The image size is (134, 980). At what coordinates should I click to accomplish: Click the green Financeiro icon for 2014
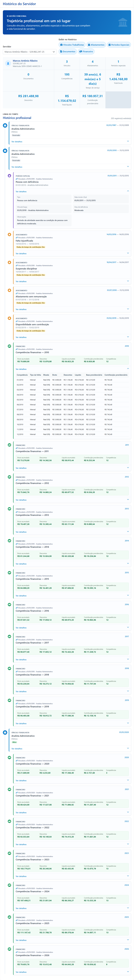pyautogui.click(x=10, y=541)
